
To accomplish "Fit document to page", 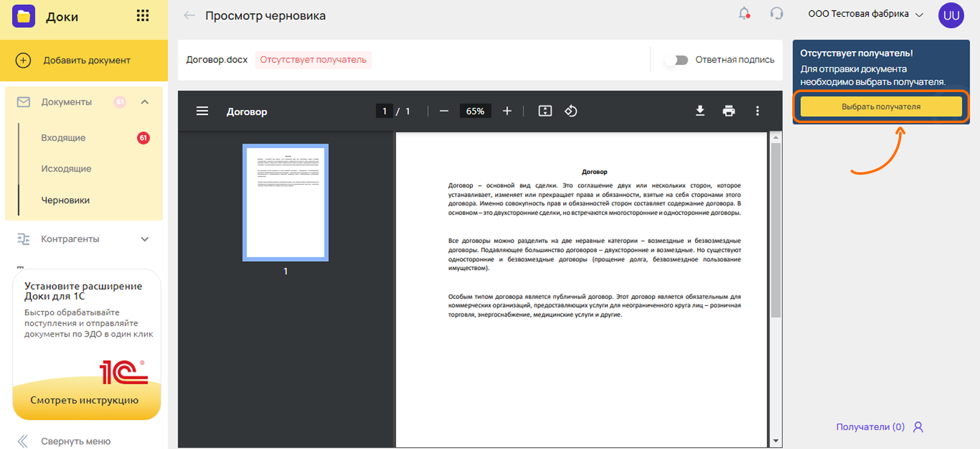I will pos(545,111).
